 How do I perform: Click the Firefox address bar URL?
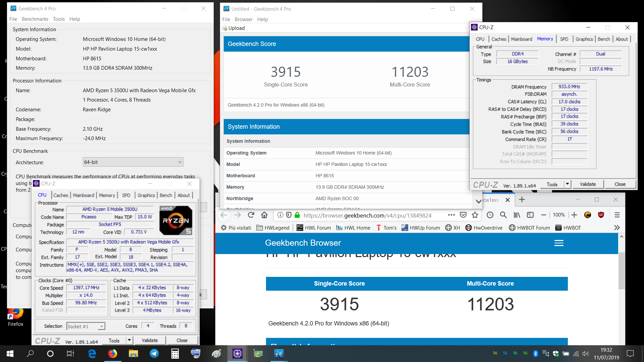[x=367, y=215]
